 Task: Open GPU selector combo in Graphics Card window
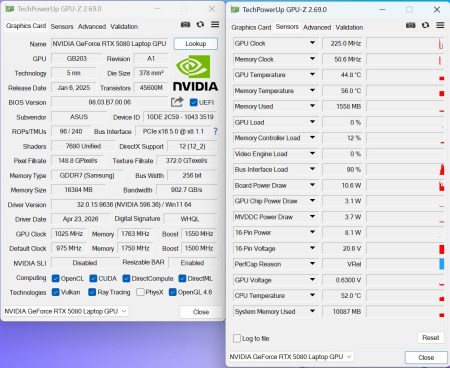coord(66,311)
